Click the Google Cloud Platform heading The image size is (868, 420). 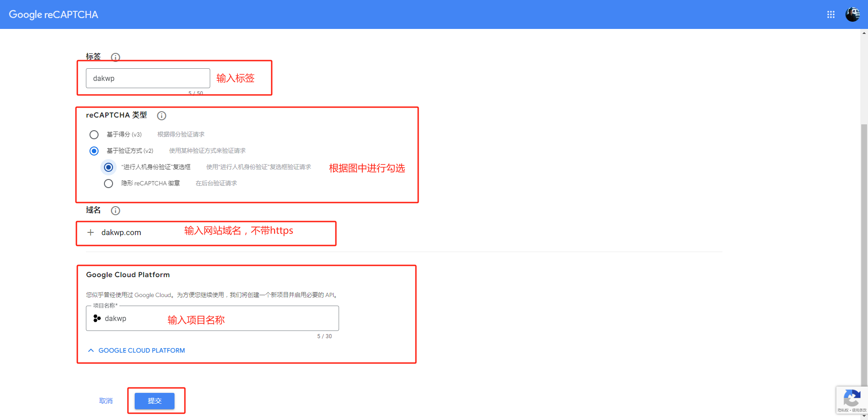pyautogui.click(x=128, y=275)
